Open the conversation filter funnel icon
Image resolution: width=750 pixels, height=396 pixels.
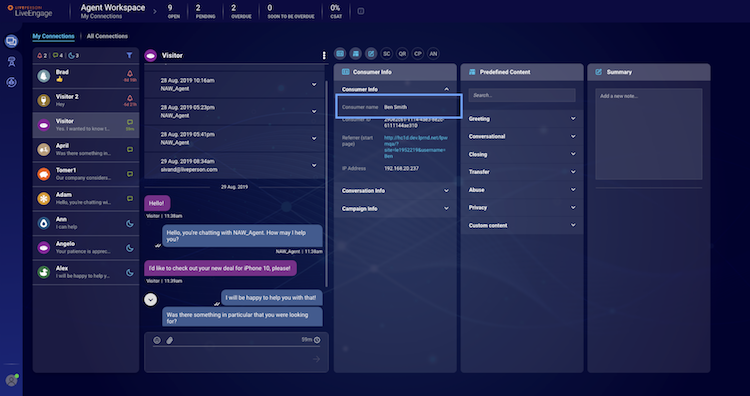[129, 55]
